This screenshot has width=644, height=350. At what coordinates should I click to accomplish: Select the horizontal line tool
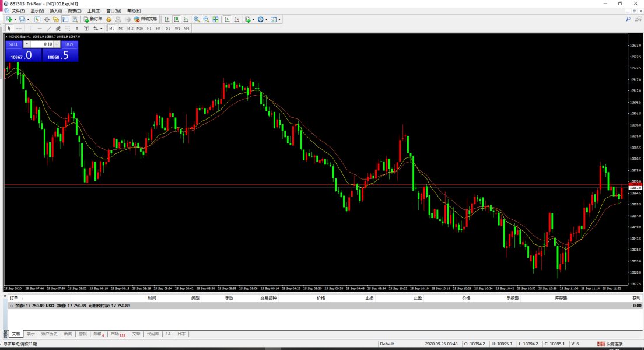click(x=40, y=29)
